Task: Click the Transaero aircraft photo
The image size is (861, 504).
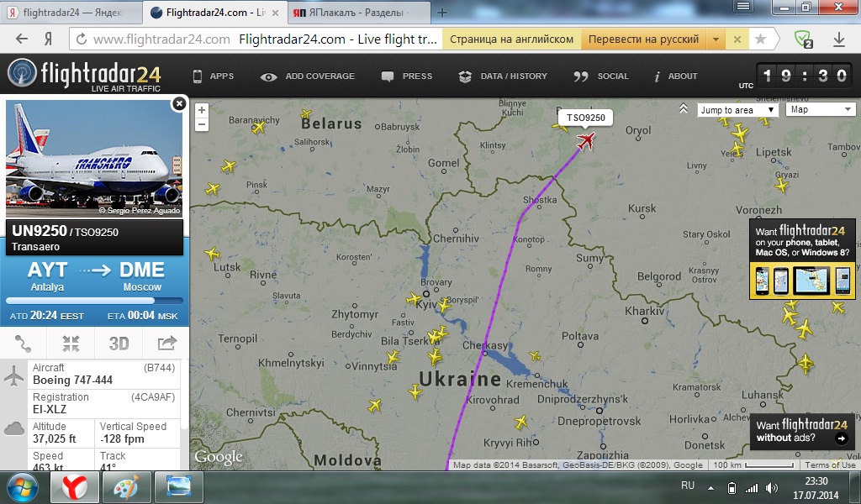Action: click(x=94, y=159)
